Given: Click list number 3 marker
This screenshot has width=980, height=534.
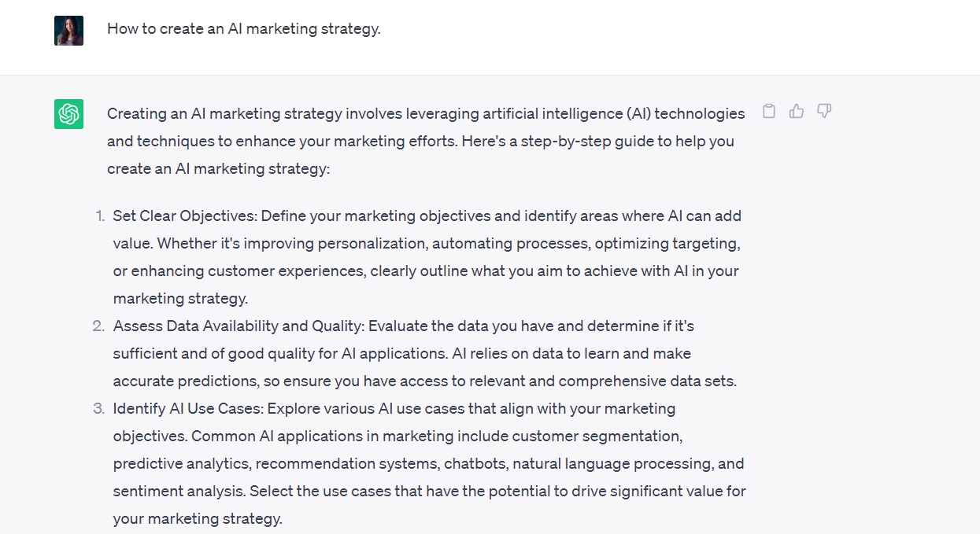Looking at the screenshot, I should coord(98,409).
